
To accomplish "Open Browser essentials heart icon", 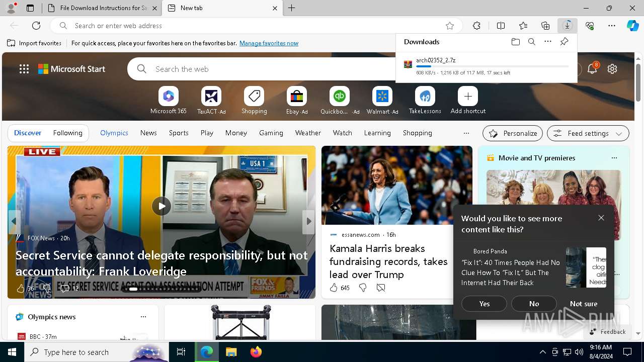I will (x=590, y=26).
